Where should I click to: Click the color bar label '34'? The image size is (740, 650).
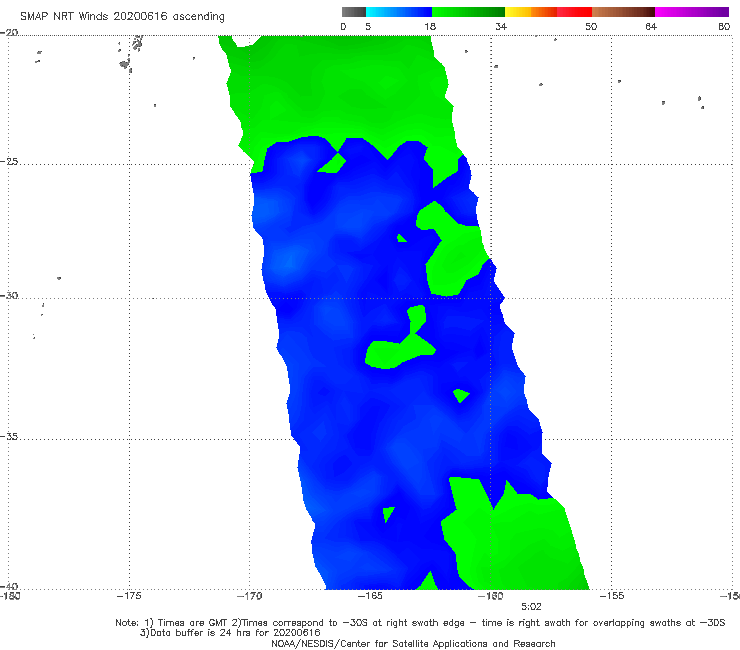pos(501,26)
